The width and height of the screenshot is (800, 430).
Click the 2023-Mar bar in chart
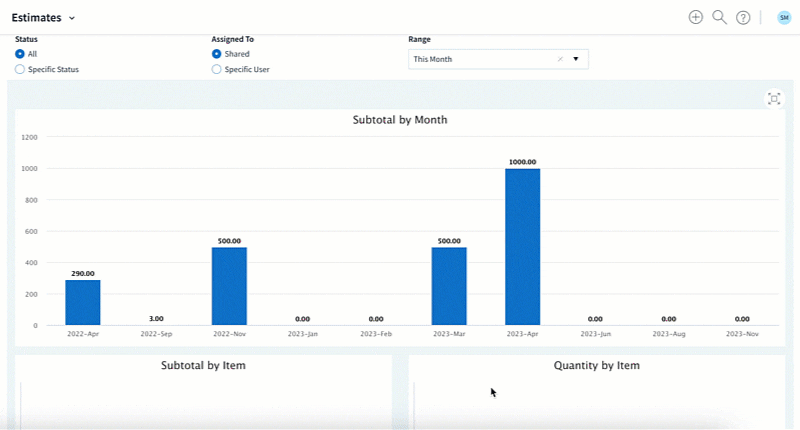tap(449, 286)
